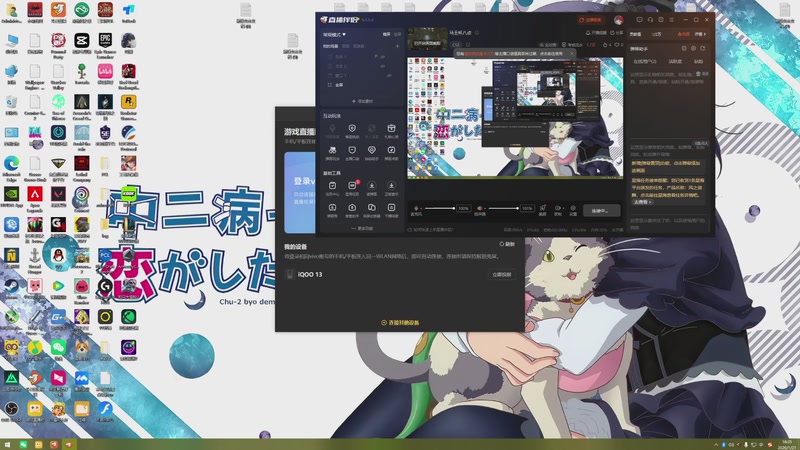This screenshot has height=450, width=800.
Task: Open the beauty effects icon with red dot
Action: 543,210
